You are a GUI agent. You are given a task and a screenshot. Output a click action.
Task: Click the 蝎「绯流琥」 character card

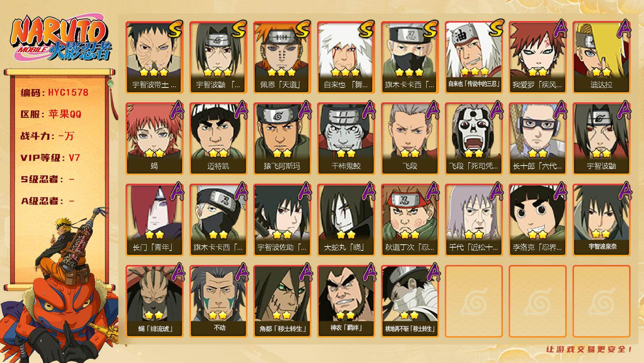[x=154, y=301]
